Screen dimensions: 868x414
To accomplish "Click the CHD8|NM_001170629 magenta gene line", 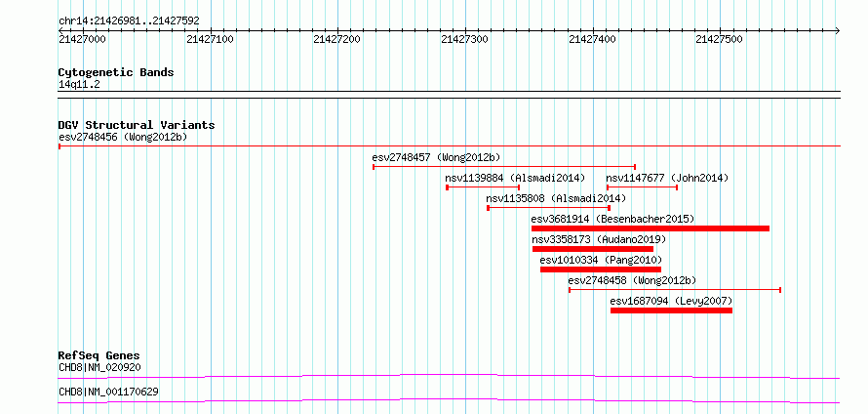I will click(x=450, y=400).
